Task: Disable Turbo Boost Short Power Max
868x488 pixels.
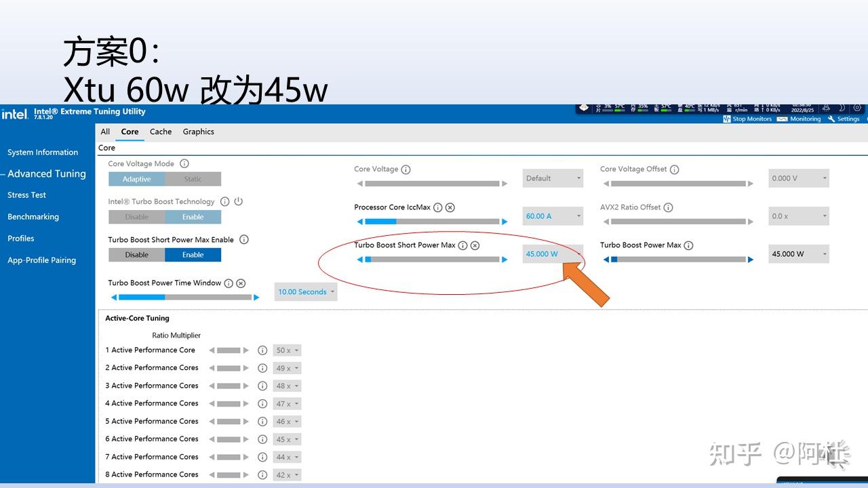Action: (x=136, y=254)
